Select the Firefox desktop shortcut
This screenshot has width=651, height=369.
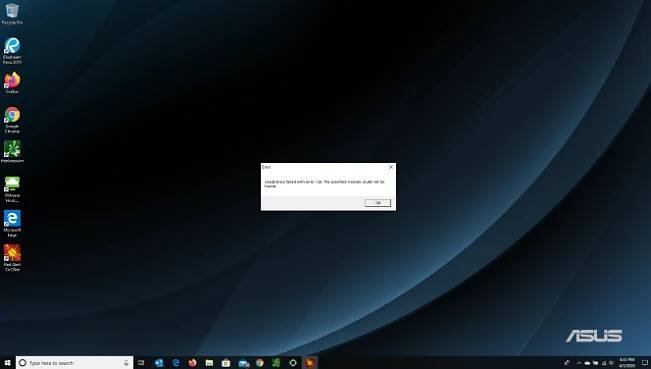pos(12,83)
